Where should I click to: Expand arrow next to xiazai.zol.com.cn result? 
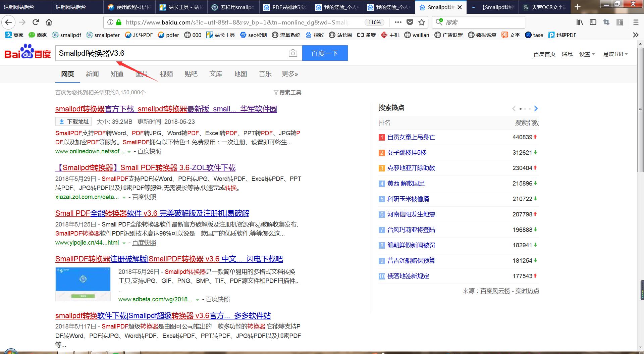point(124,198)
